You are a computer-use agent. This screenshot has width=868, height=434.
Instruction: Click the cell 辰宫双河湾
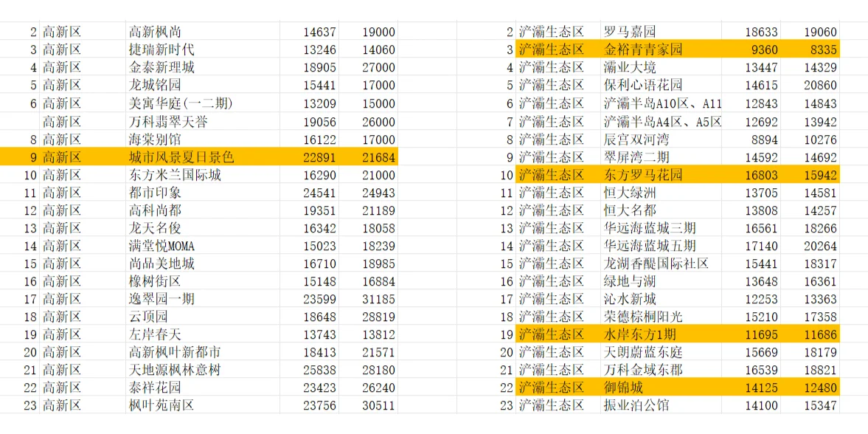(x=661, y=139)
